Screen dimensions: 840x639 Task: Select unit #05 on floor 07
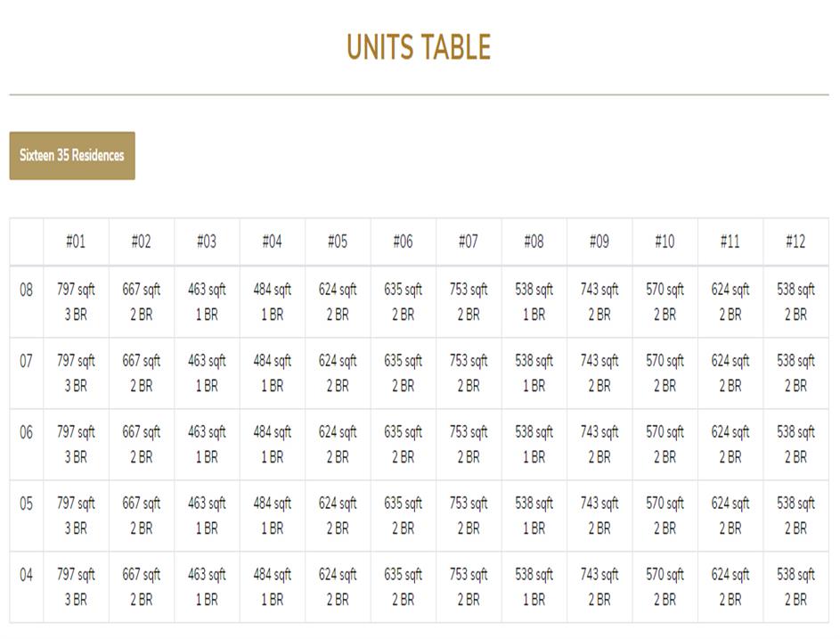tap(338, 373)
